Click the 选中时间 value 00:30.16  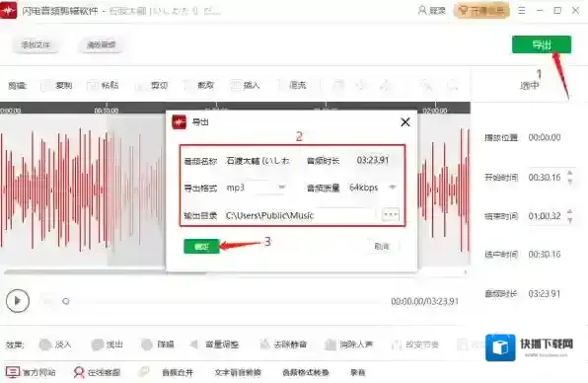pos(545,255)
